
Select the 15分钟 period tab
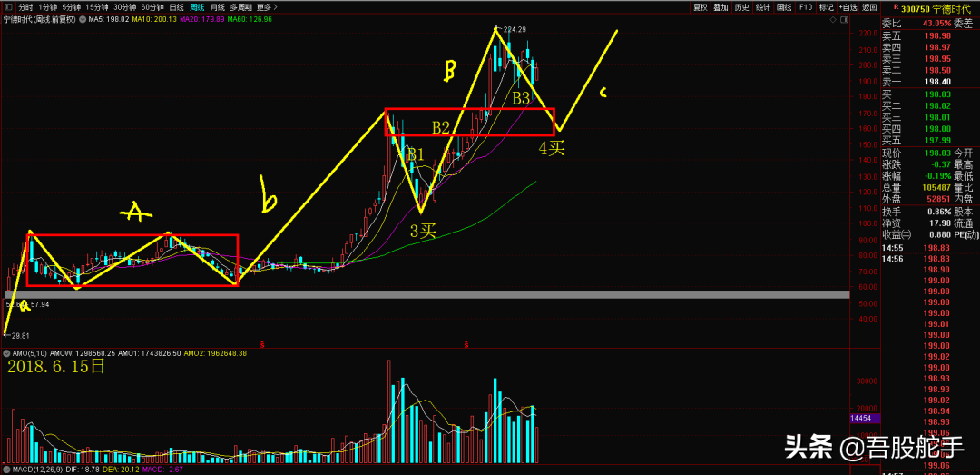point(97,7)
